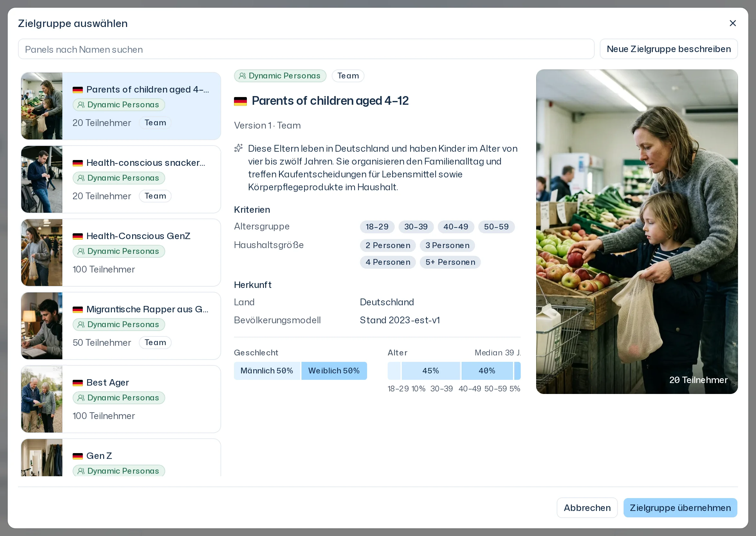
Task: Click the large grocery store preview image
Action: [637, 231]
